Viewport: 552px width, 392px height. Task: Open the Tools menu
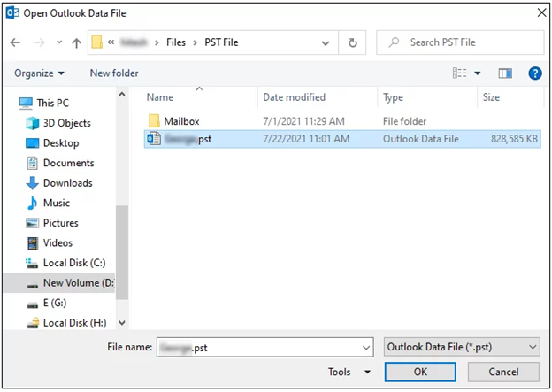(x=349, y=372)
